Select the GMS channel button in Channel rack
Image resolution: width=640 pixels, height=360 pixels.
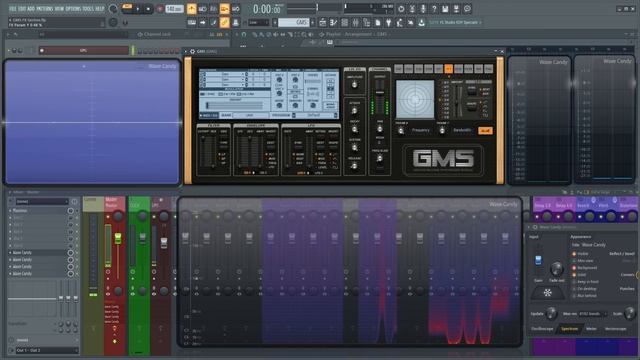point(84,51)
